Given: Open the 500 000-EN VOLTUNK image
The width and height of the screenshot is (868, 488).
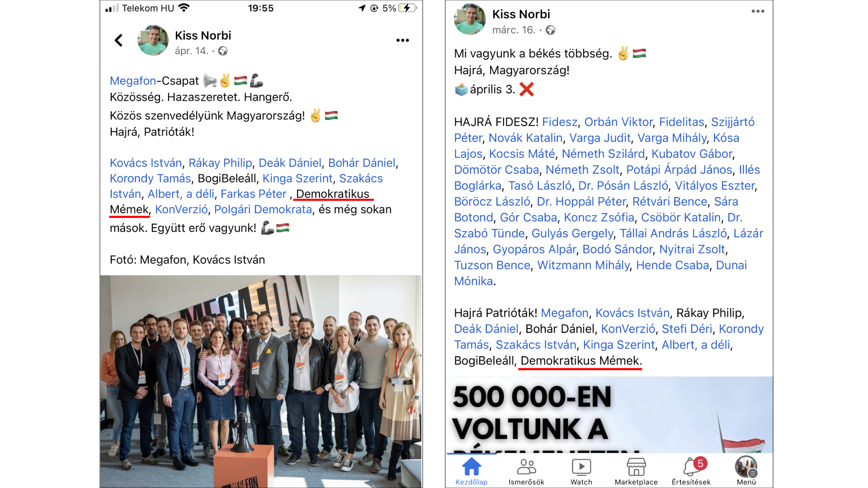Looking at the screenshot, I should tap(609, 414).
